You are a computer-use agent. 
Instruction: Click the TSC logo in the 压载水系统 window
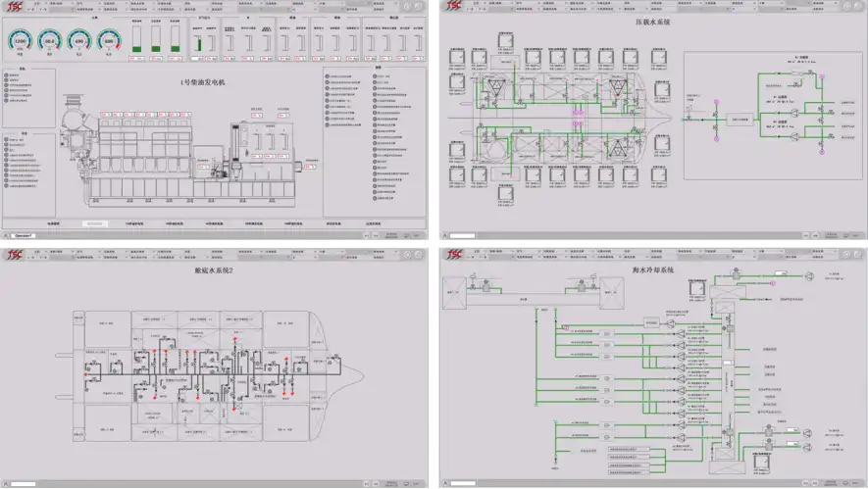click(454, 8)
